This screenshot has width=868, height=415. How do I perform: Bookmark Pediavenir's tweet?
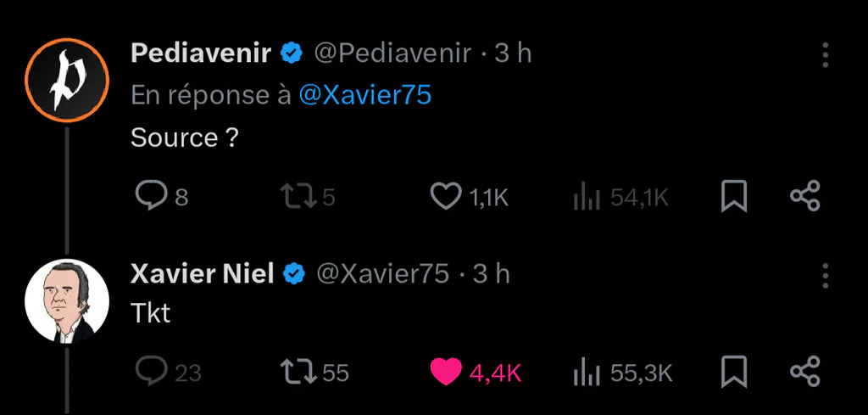coord(734,197)
